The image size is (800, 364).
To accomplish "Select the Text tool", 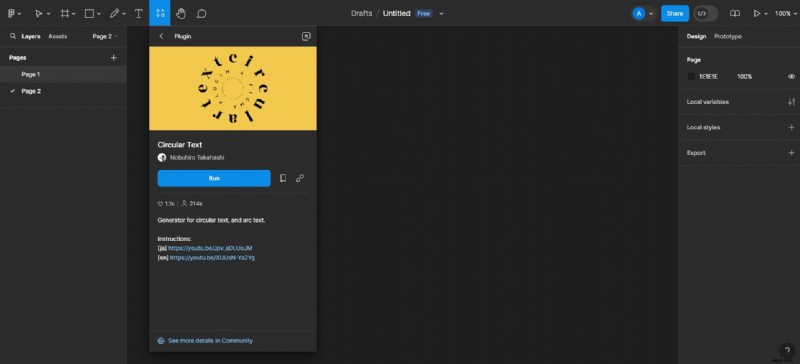I will (x=138, y=14).
